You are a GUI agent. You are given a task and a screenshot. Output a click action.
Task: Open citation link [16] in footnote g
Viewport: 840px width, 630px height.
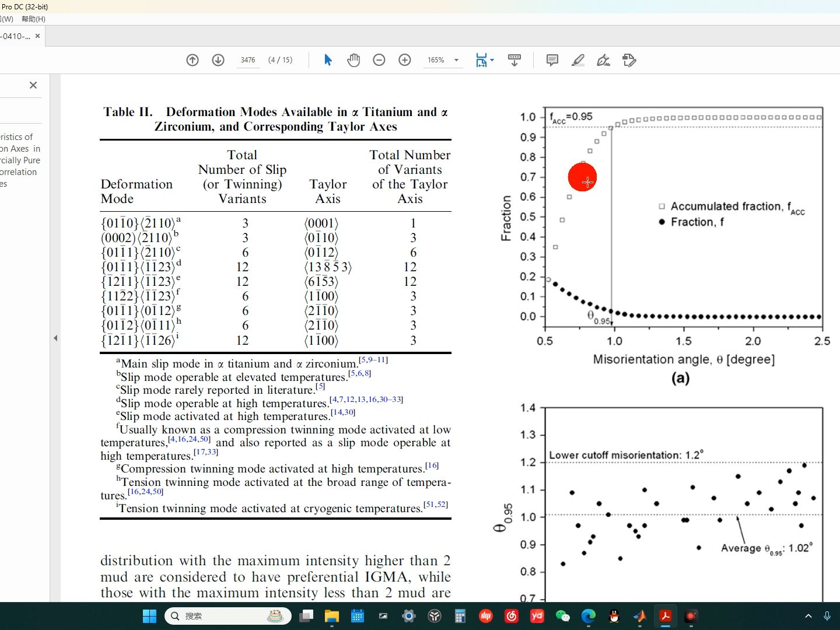tap(432, 465)
